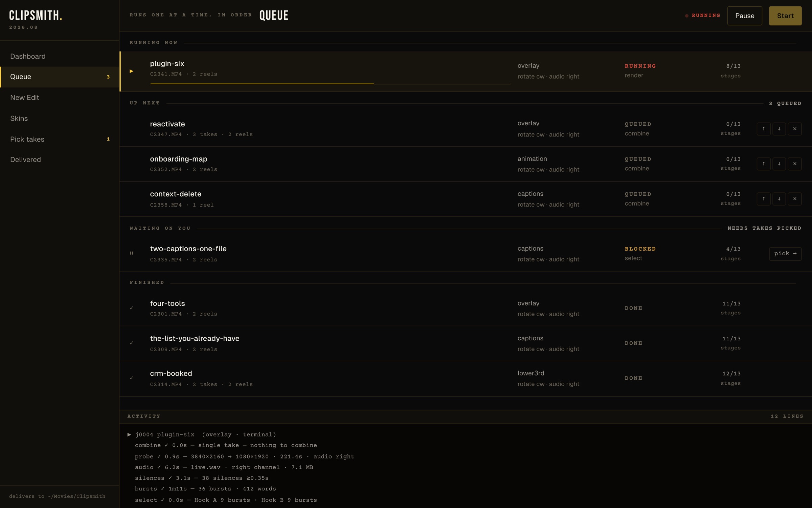Click the 3 QUEUED counter
This screenshot has width=812, height=508.
[785, 103]
